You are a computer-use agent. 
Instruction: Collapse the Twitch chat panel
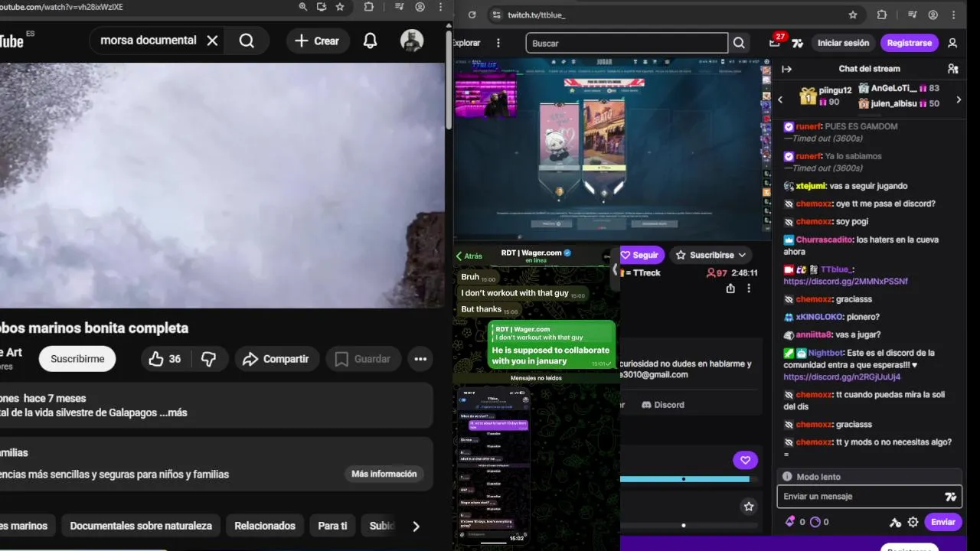point(786,69)
